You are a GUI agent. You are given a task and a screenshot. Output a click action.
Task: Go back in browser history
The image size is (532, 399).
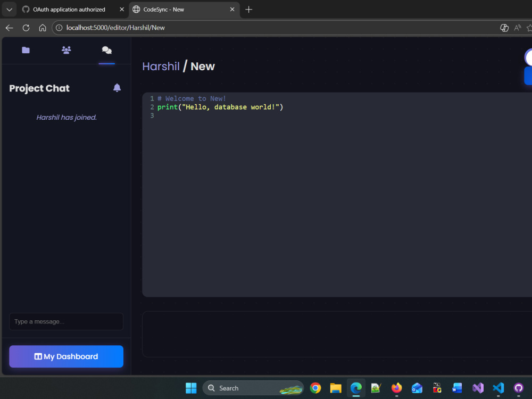pos(10,28)
